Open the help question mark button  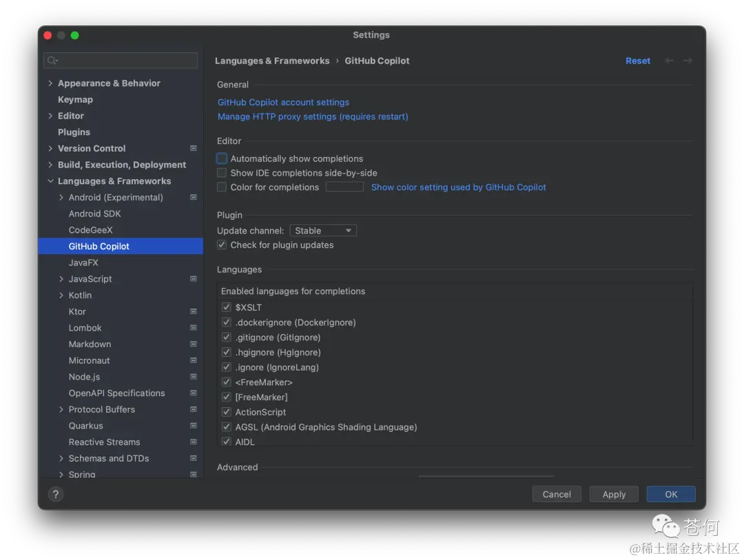coord(56,494)
